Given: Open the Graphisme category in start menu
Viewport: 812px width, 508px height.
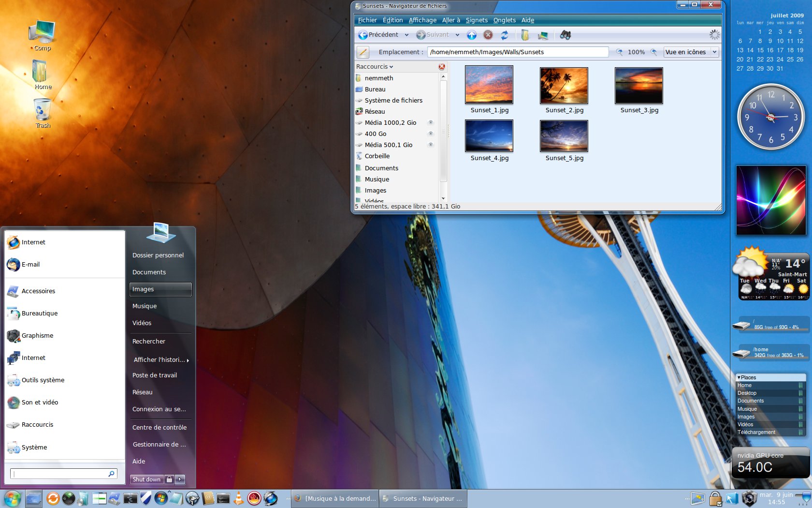Looking at the screenshot, I should coord(64,335).
